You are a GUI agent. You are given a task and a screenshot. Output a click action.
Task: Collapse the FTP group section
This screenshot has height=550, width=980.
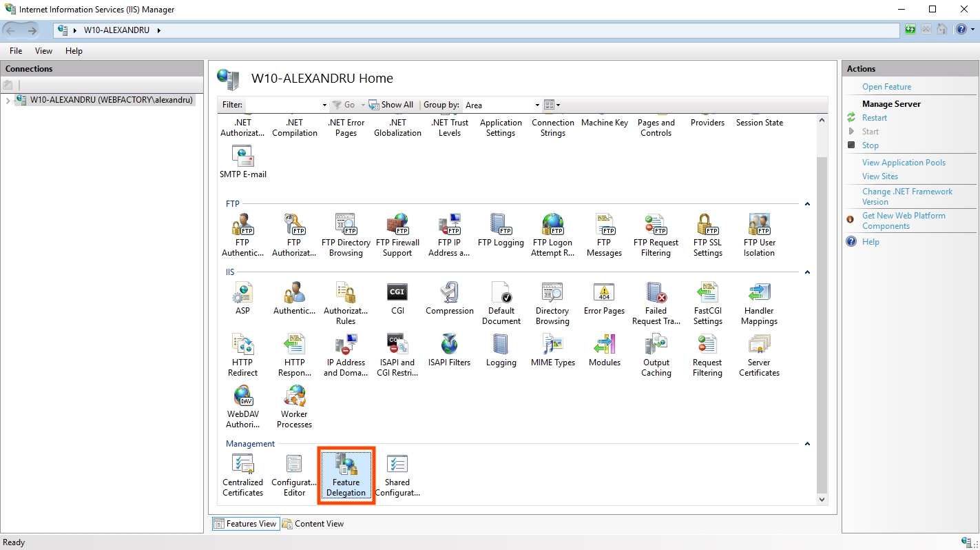pos(807,204)
